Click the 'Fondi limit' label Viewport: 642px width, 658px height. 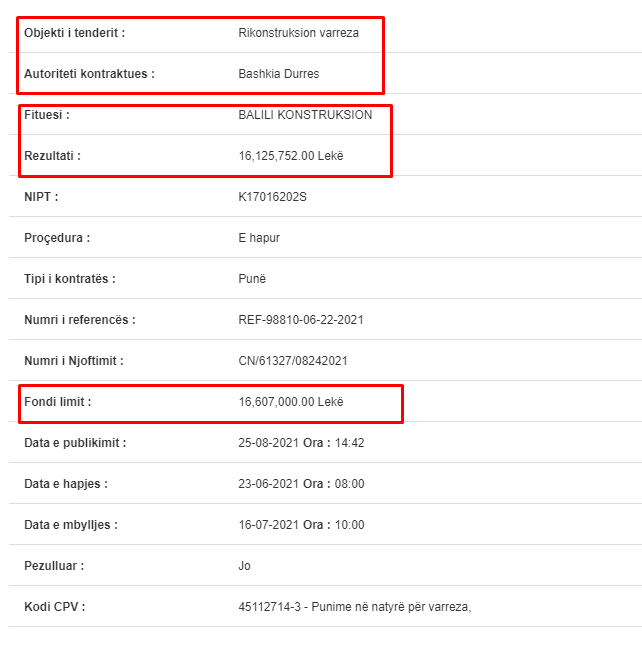click(57, 402)
